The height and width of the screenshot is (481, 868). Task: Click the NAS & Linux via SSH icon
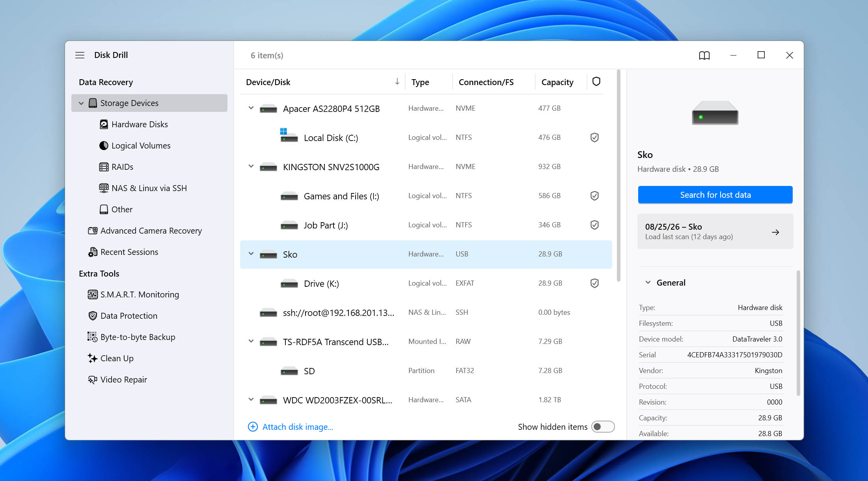point(104,188)
